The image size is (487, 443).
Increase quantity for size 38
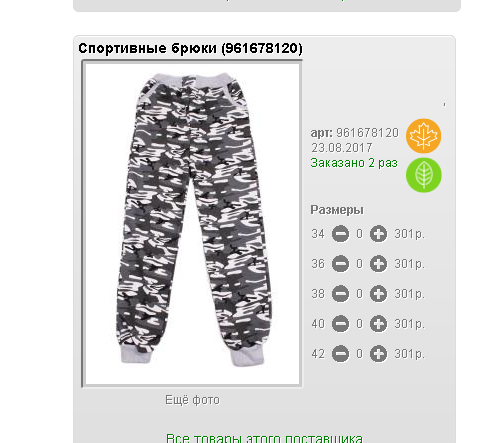(x=378, y=294)
